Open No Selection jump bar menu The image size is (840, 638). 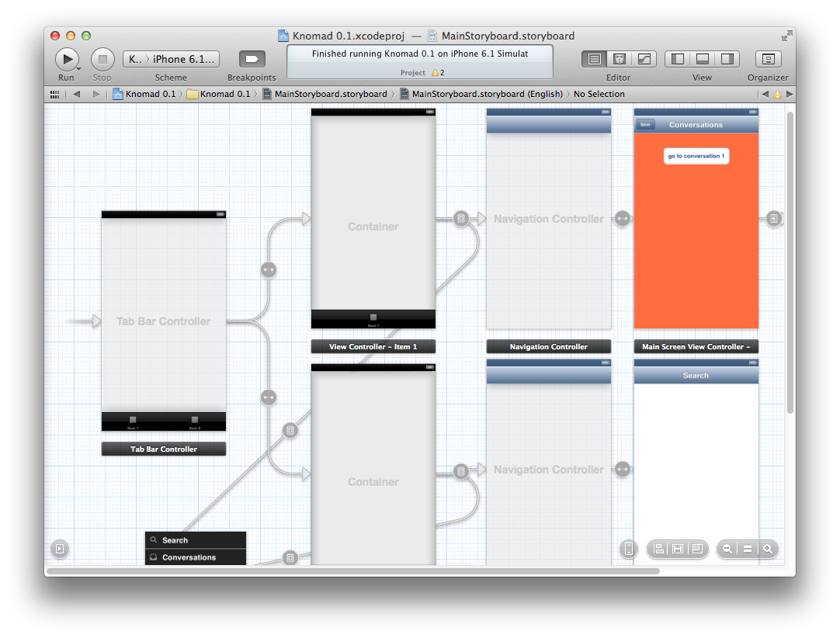coord(599,94)
